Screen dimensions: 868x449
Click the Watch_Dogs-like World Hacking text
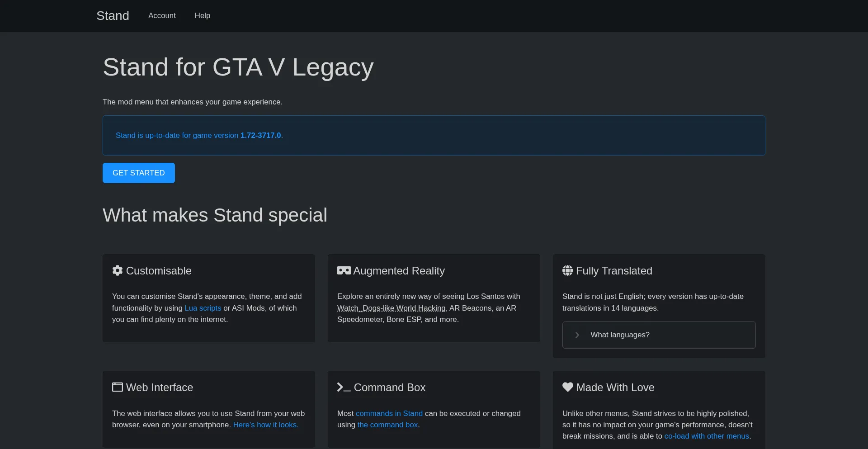point(391,308)
